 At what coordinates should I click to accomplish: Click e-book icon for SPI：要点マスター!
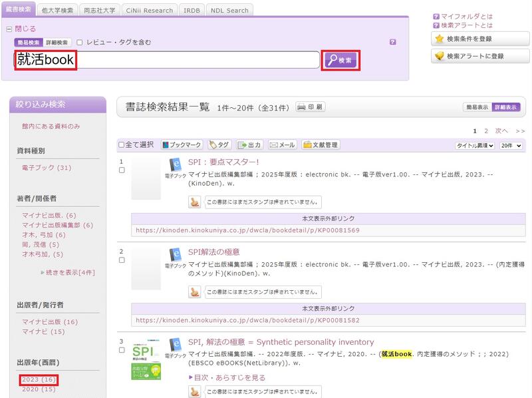176,164
